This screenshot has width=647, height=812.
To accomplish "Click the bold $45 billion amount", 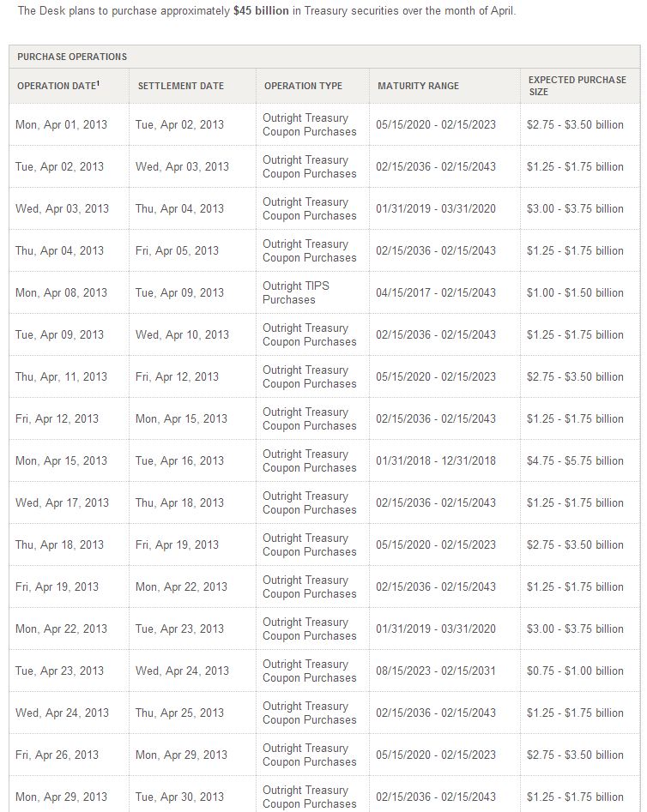I will point(261,11).
